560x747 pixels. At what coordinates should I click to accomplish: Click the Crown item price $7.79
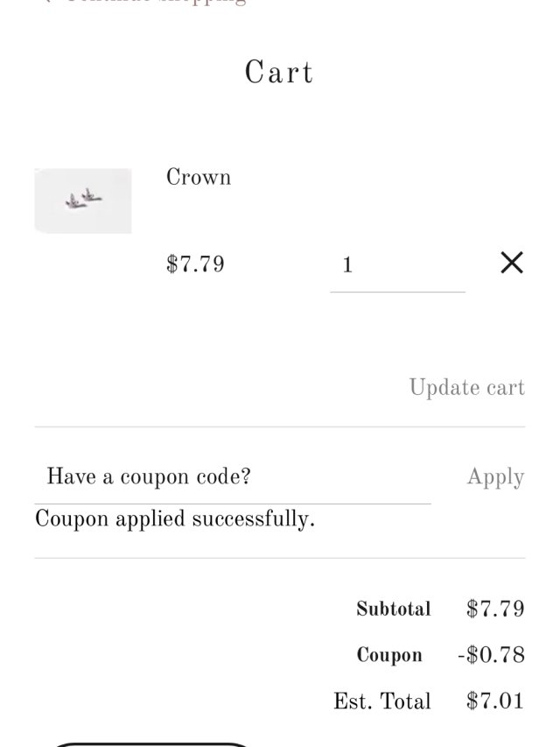(x=195, y=264)
